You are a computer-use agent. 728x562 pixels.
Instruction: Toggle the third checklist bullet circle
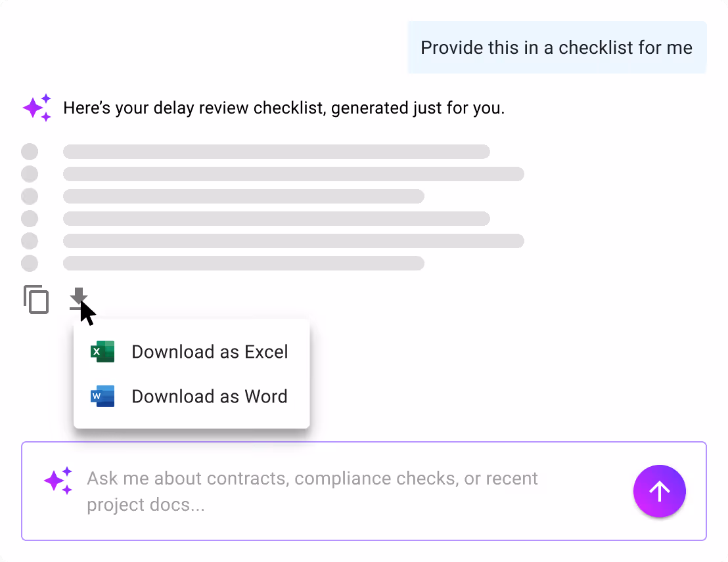click(x=30, y=196)
